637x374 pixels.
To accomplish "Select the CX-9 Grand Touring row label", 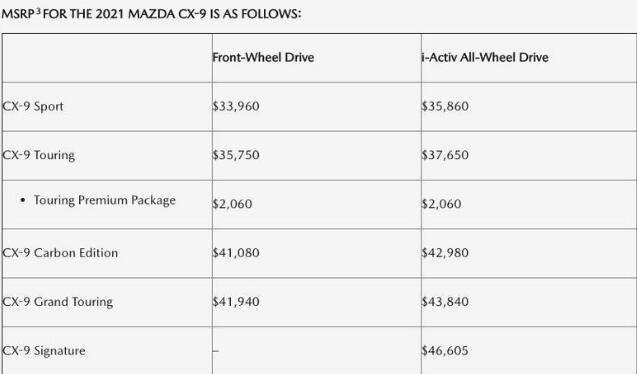I will coord(58,302).
